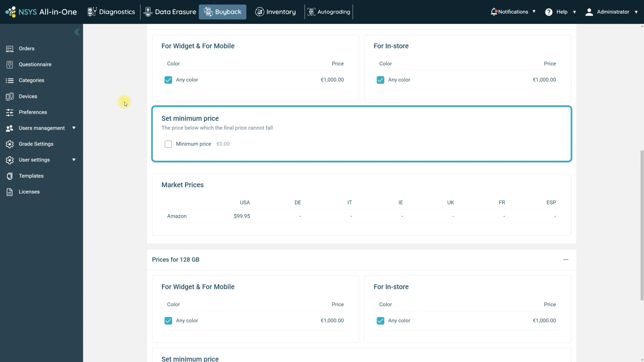
Task: Click the Prices for 128 GB heading
Action: 176,260
